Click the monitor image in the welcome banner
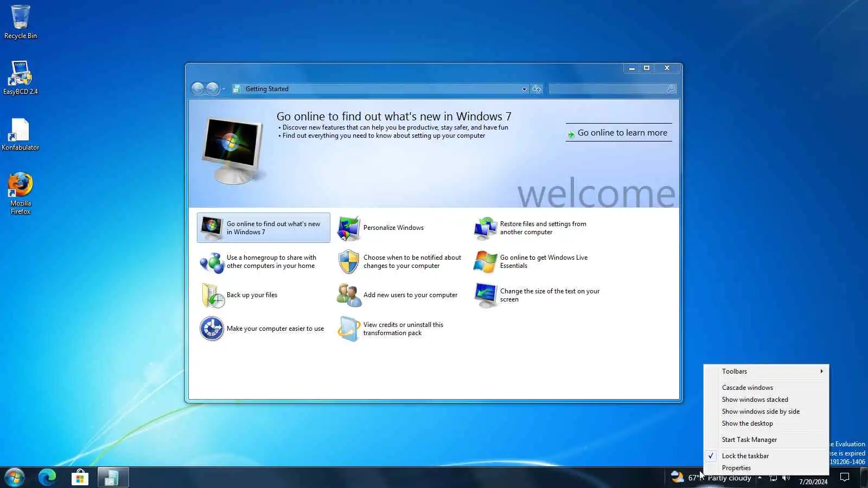The width and height of the screenshot is (868, 488). click(233, 150)
